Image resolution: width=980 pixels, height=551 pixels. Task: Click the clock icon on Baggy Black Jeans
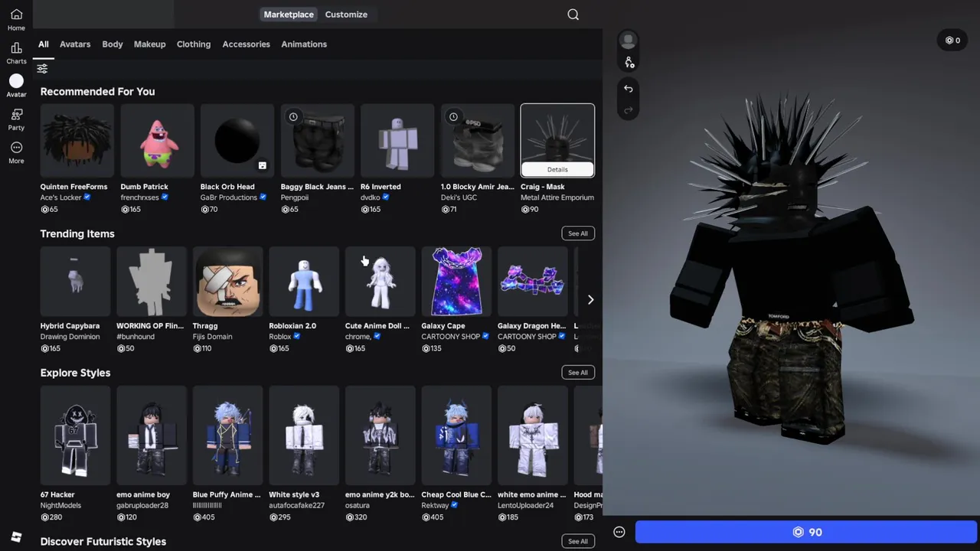(293, 116)
